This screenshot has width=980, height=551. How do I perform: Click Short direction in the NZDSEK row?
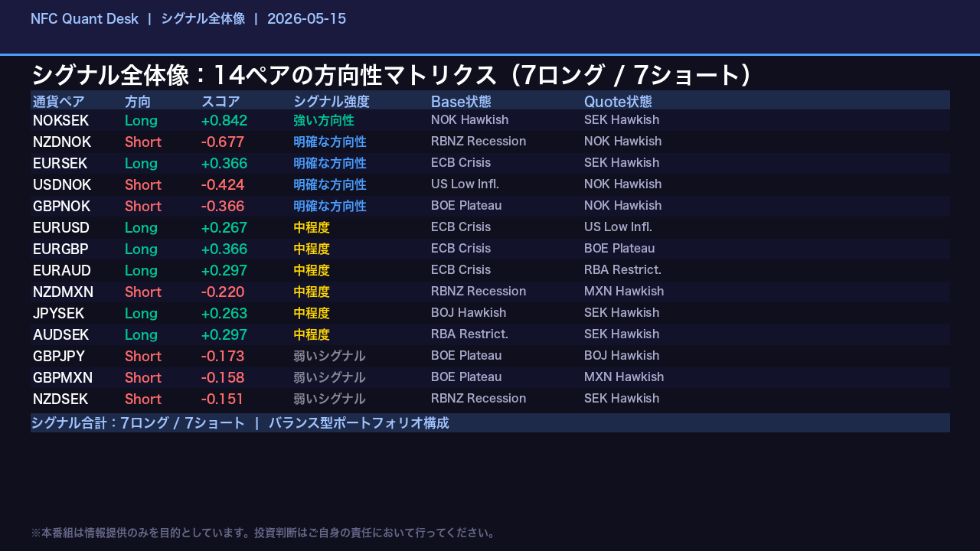coord(143,399)
